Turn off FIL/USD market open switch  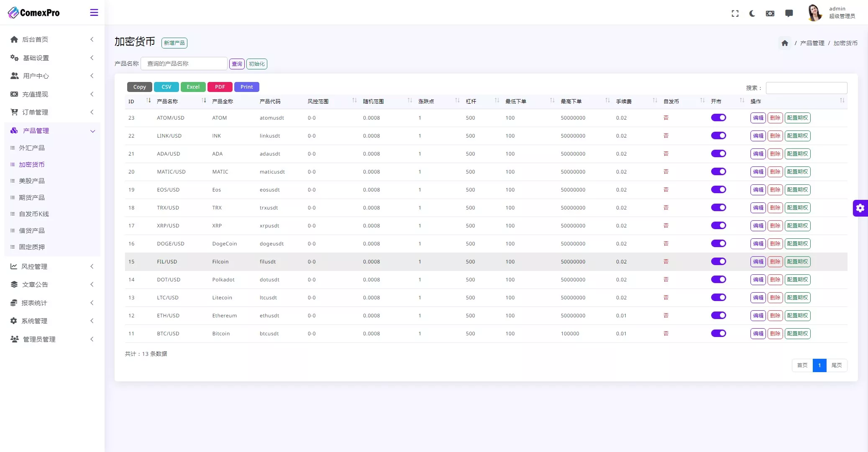click(718, 262)
